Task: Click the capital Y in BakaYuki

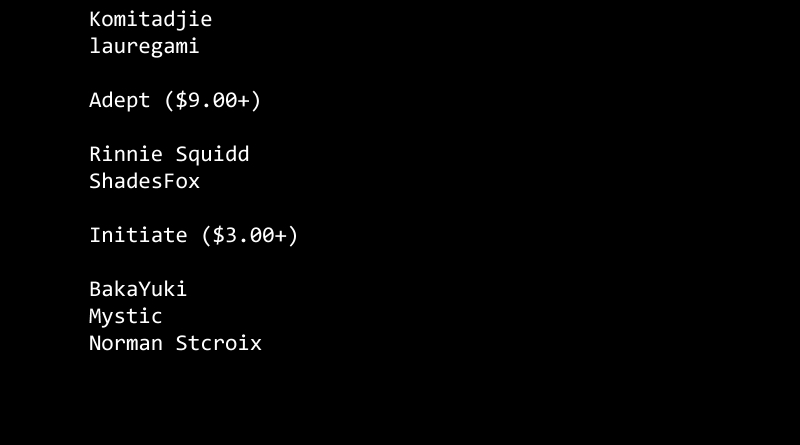Action: [x=144, y=289]
